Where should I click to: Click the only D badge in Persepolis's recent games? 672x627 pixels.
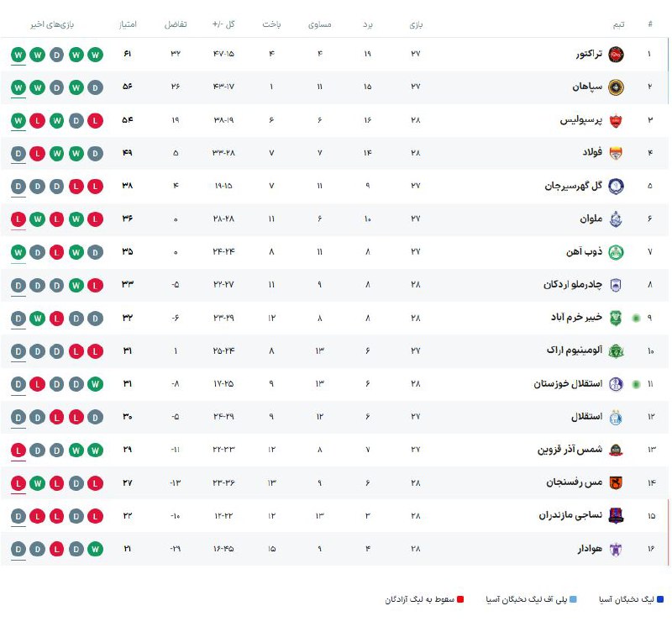(x=76, y=120)
